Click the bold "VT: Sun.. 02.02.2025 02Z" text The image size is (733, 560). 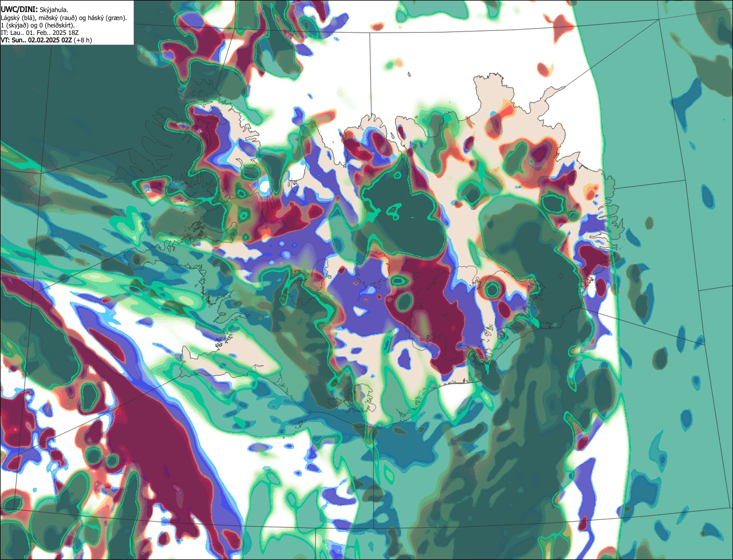pyautogui.click(x=36, y=40)
